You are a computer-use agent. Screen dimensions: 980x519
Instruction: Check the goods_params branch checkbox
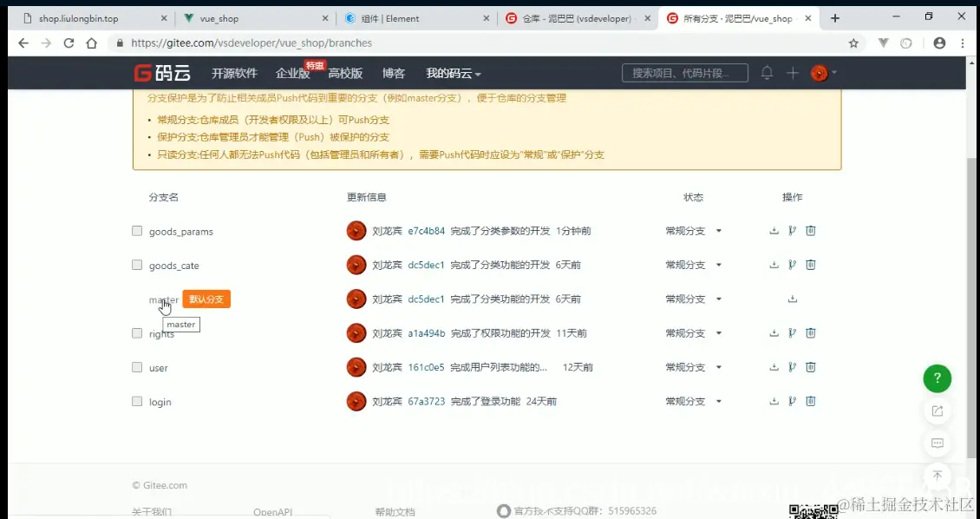point(137,230)
